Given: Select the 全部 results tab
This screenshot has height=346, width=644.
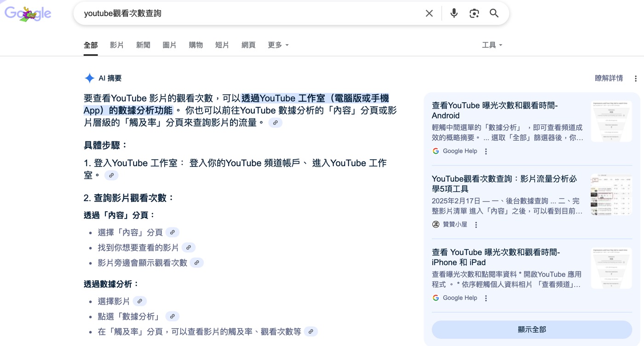Looking at the screenshot, I should (91, 45).
